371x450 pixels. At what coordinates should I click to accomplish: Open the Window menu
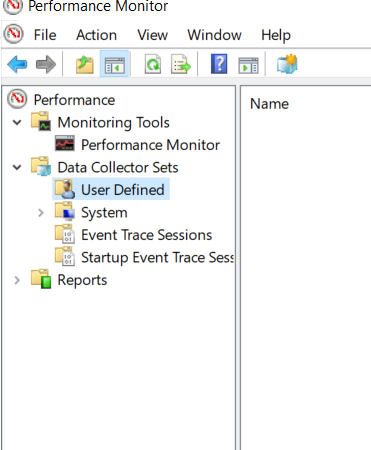(x=214, y=35)
